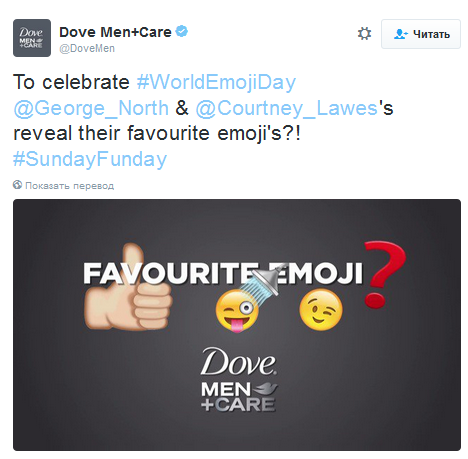This screenshot has height=459, width=468.
Task: Open the @Courtney_Lawes mention
Action: [x=286, y=108]
